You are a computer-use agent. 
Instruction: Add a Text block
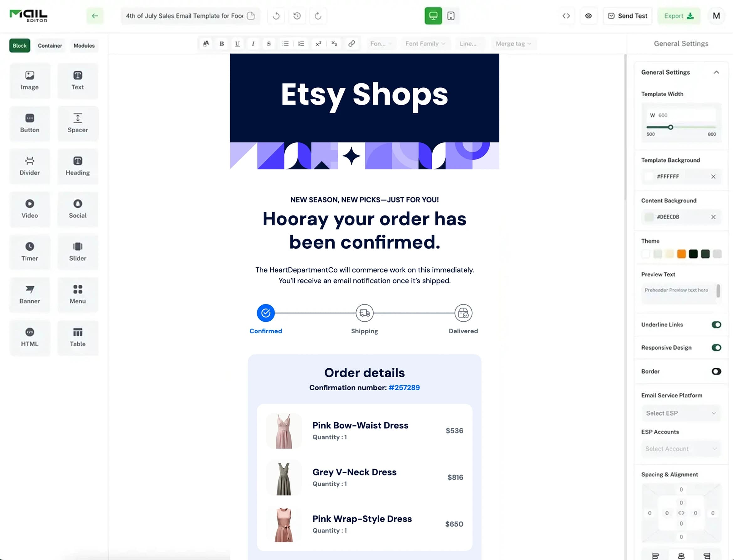78,81
